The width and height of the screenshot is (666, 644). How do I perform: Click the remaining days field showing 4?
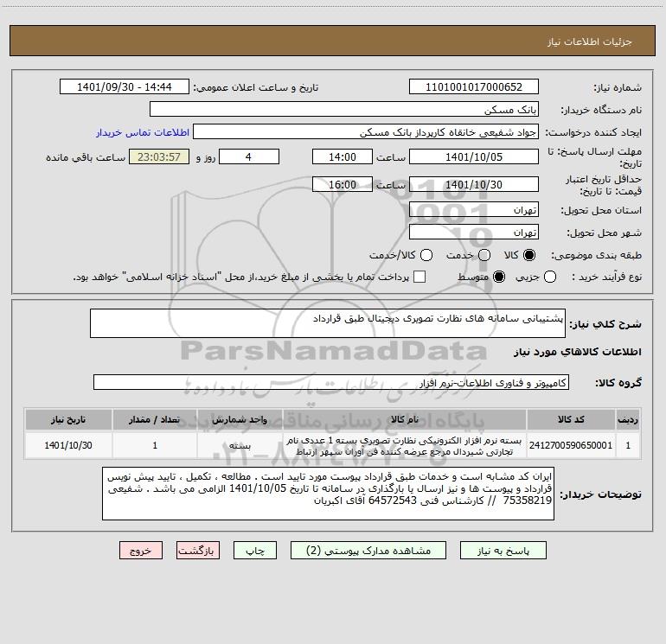(x=248, y=156)
